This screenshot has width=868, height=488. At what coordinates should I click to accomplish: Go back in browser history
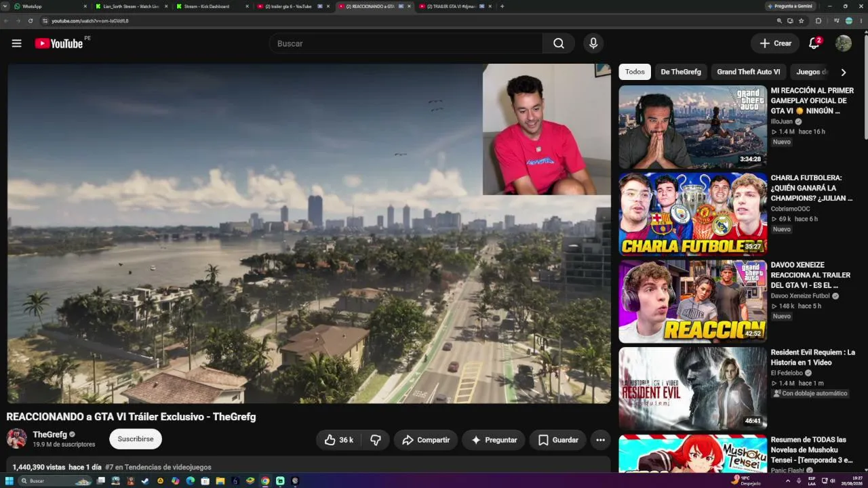coord(6,21)
